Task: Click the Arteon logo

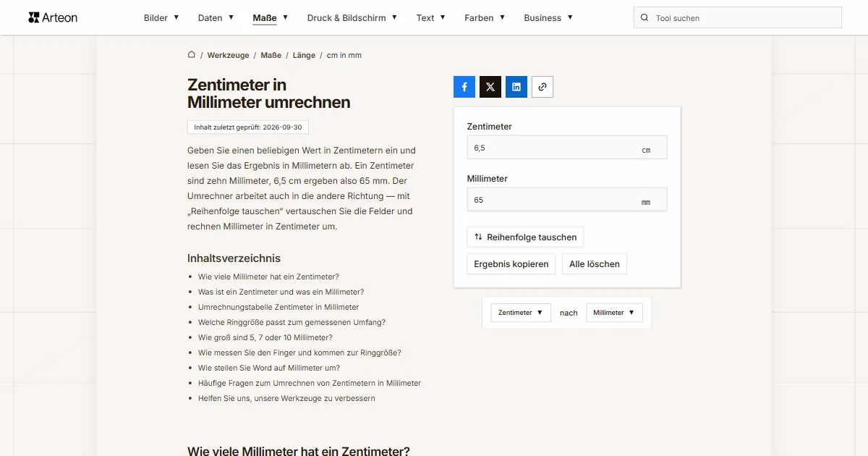Action: [x=53, y=17]
